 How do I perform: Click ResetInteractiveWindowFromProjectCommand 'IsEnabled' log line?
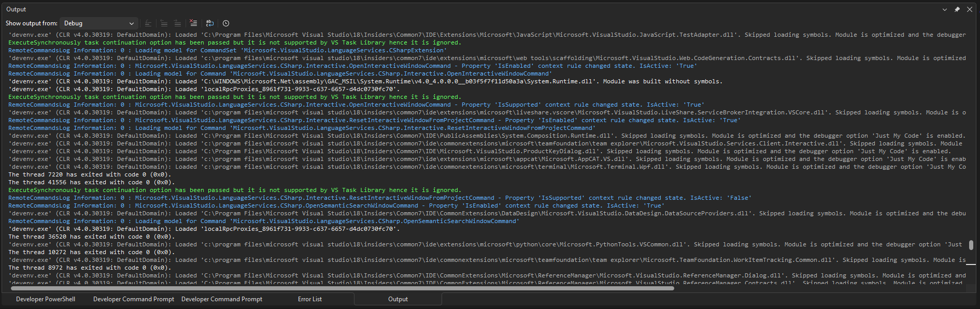(x=374, y=120)
